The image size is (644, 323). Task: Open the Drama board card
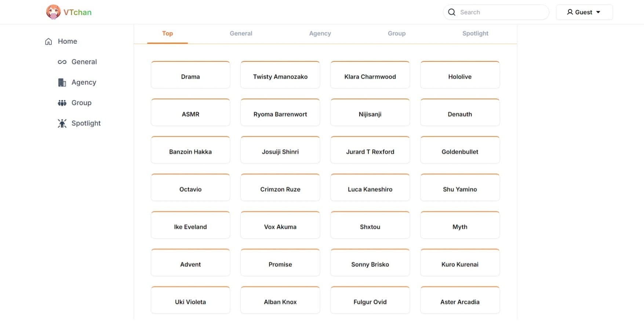(x=190, y=75)
